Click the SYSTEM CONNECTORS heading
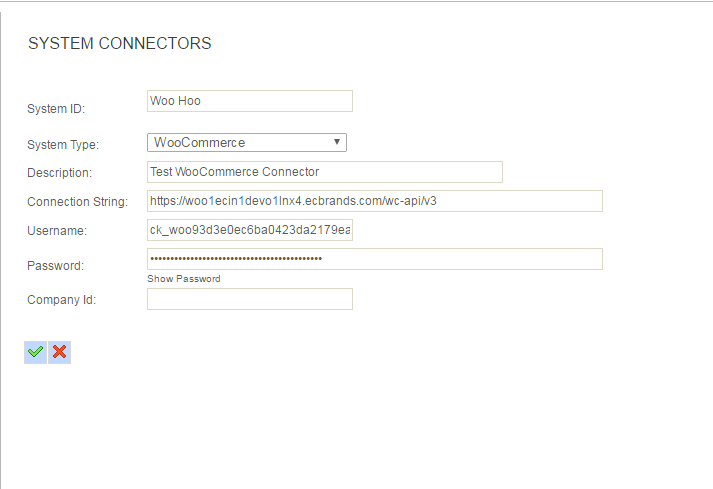The image size is (713, 489). click(120, 43)
